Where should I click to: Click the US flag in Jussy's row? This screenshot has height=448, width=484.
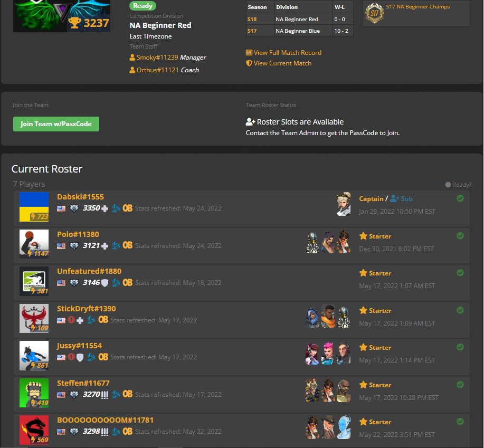pyautogui.click(x=61, y=357)
